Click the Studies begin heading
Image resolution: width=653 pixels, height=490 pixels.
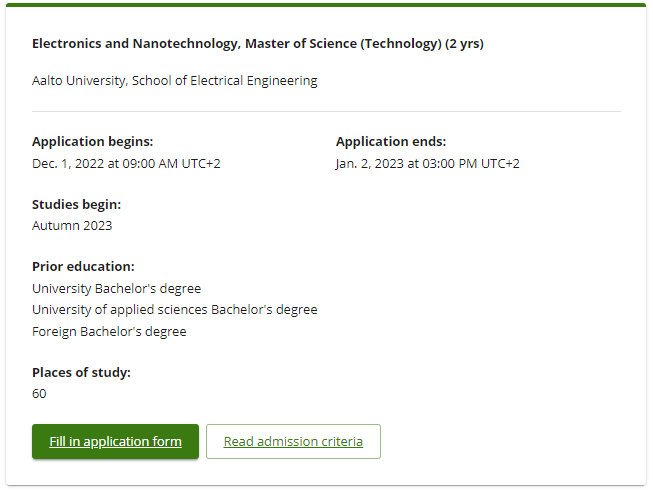coord(77,204)
